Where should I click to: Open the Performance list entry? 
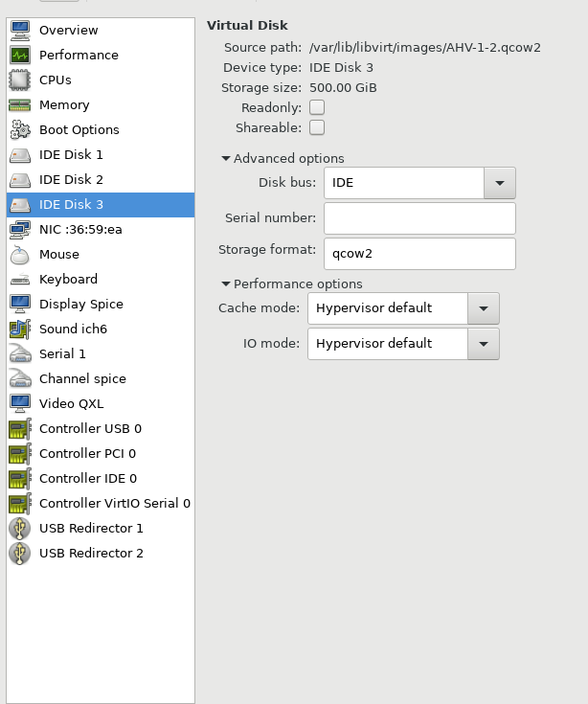pyautogui.click(x=101, y=56)
